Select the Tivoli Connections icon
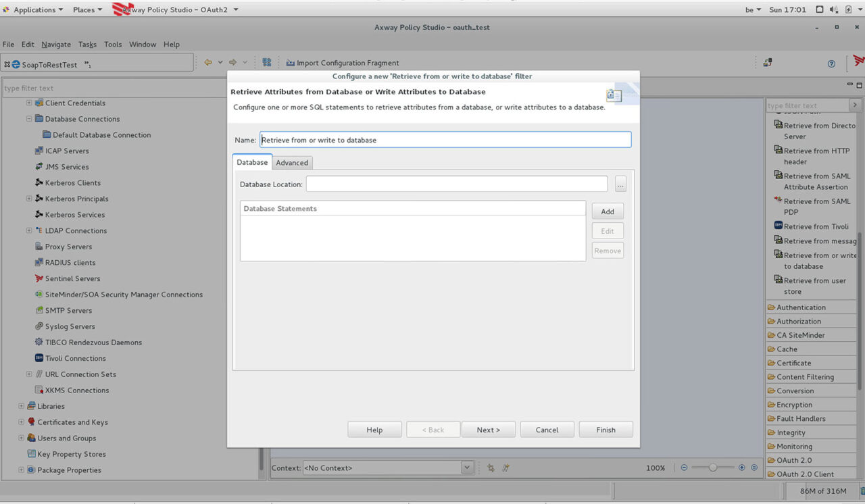The width and height of the screenshot is (865, 504). pos(39,358)
